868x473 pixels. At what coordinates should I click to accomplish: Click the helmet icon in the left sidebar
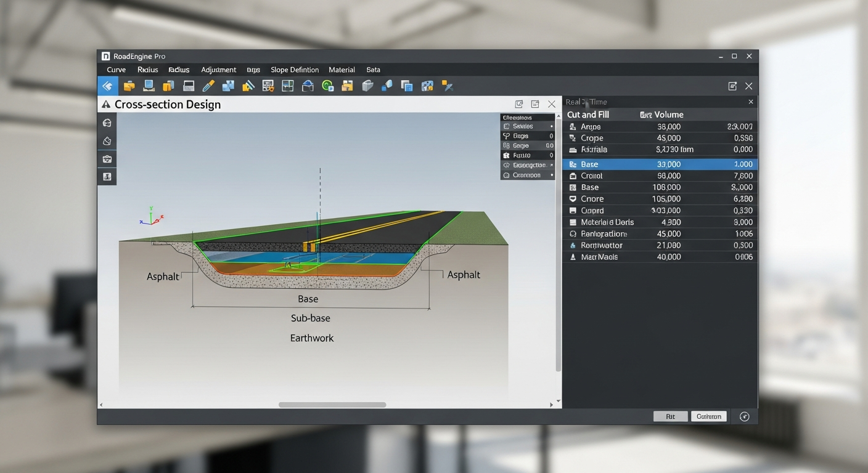(x=107, y=123)
